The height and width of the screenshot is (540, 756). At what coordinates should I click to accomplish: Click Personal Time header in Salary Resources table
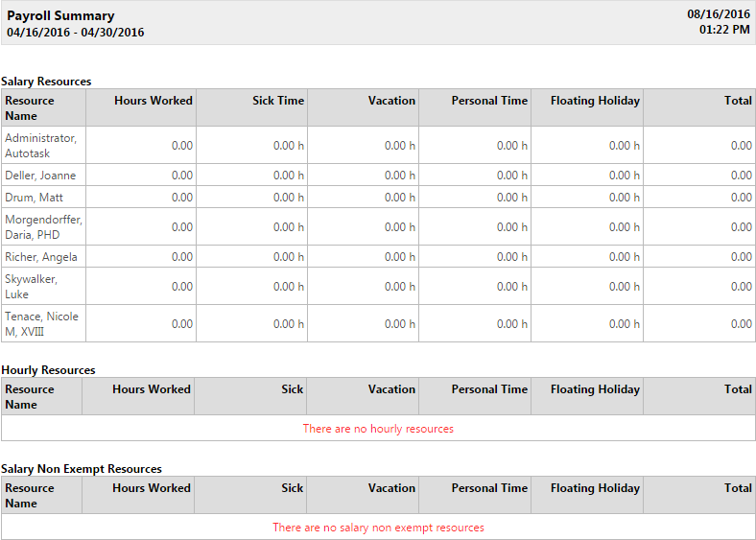(489, 101)
